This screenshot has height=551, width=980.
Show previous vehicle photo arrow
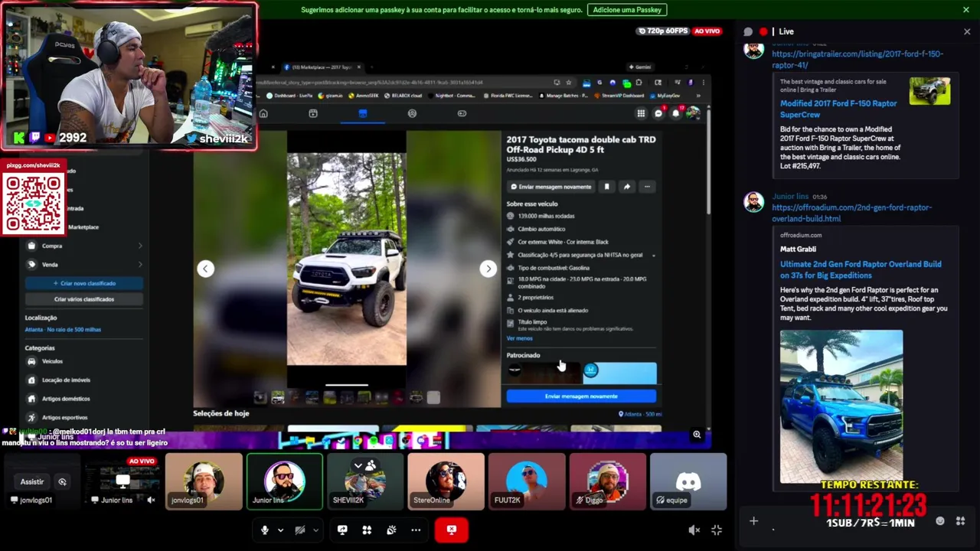coord(205,269)
